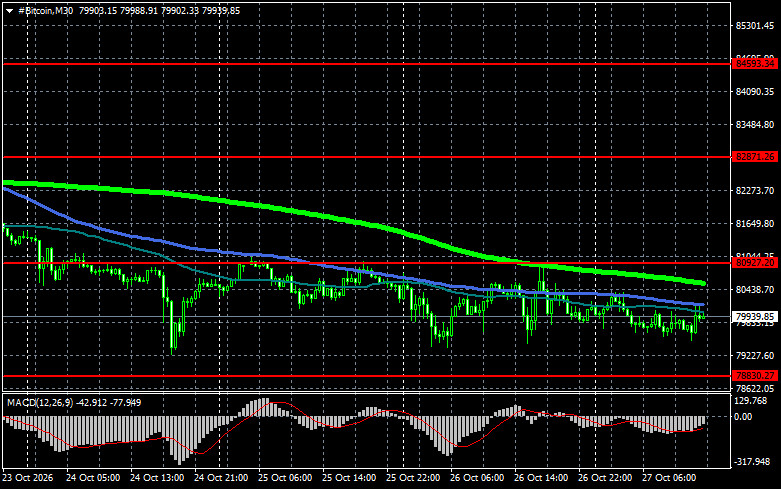Click the 23 Oct 2026 date label
The image size is (781, 489).
pyautogui.click(x=28, y=478)
